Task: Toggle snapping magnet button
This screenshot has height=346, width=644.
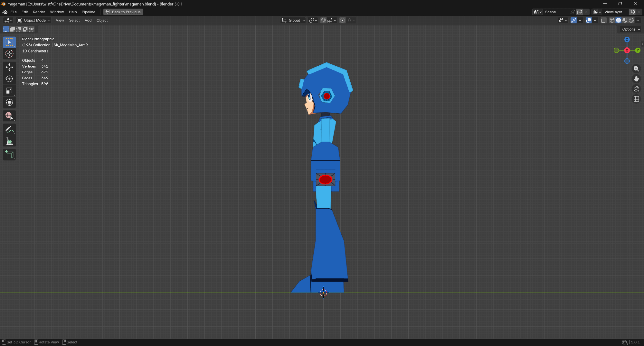Action: pyautogui.click(x=323, y=20)
